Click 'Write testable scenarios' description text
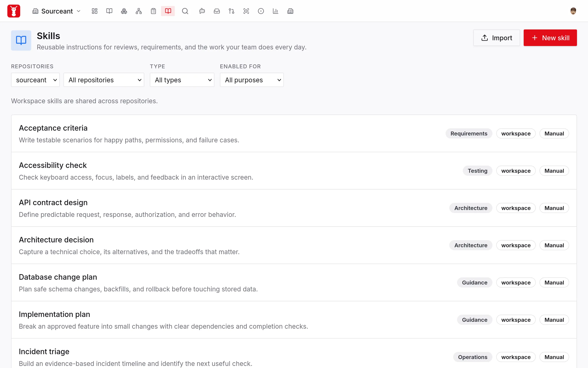 pos(129,140)
